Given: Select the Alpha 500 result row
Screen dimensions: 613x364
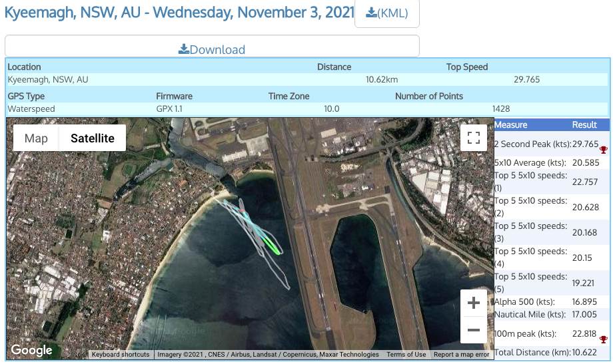Looking at the screenshot, I should click(550, 301).
